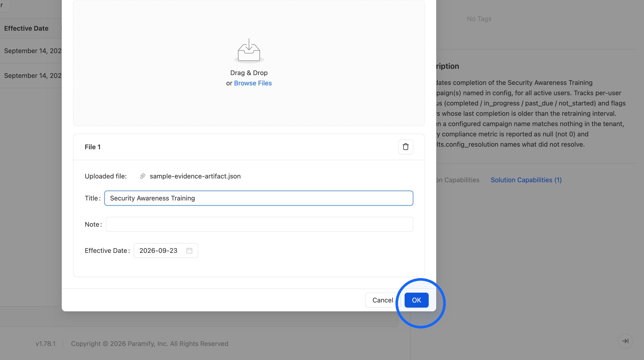Collapse side panel with arrow icon

point(625,341)
